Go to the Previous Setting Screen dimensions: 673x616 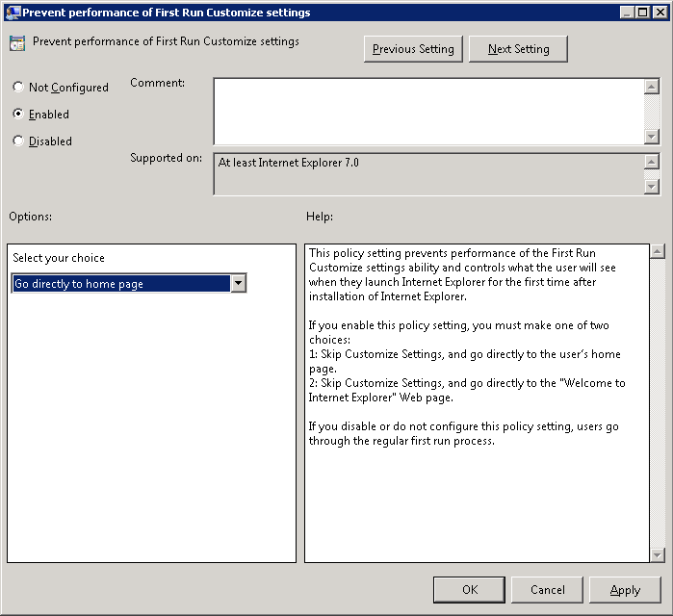point(413,49)
